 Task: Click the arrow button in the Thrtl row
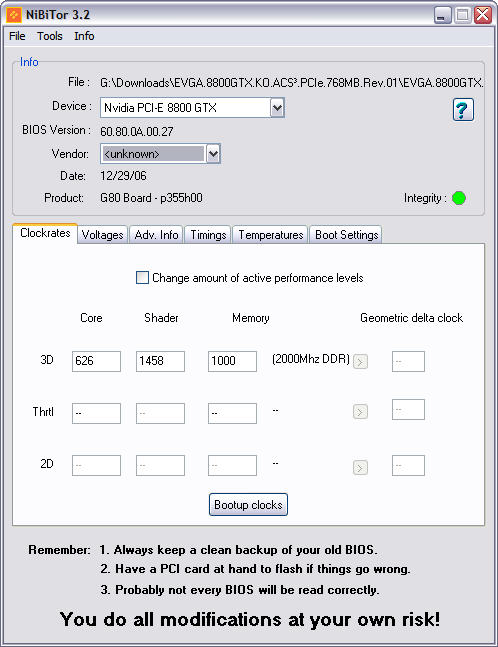tap(360, 411)
